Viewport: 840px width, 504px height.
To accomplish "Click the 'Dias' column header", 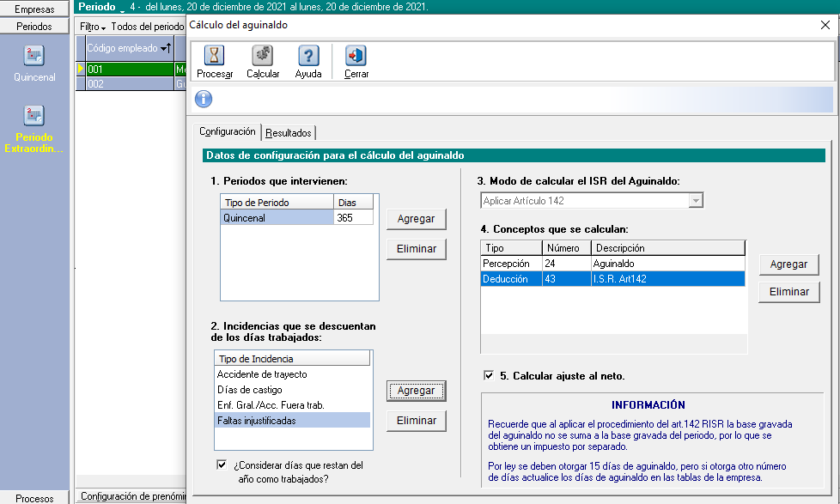I will pyautogui.click(x=354, y=203).
